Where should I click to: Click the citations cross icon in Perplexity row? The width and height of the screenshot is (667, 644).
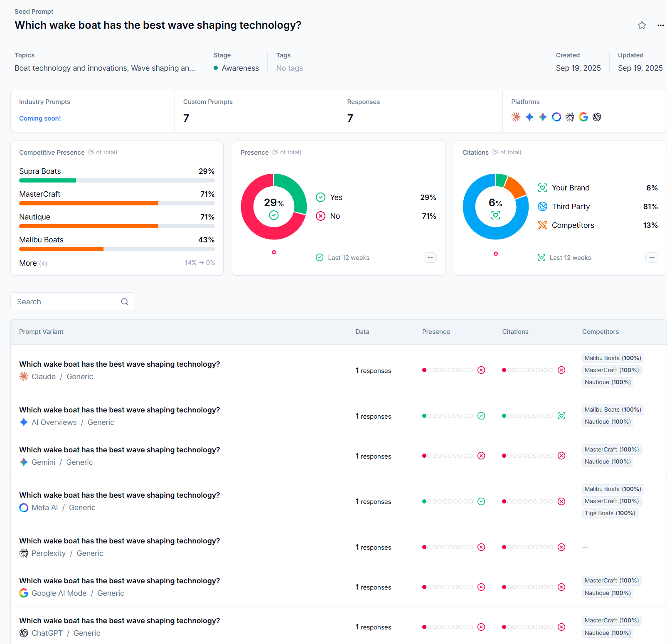(561, 547)
